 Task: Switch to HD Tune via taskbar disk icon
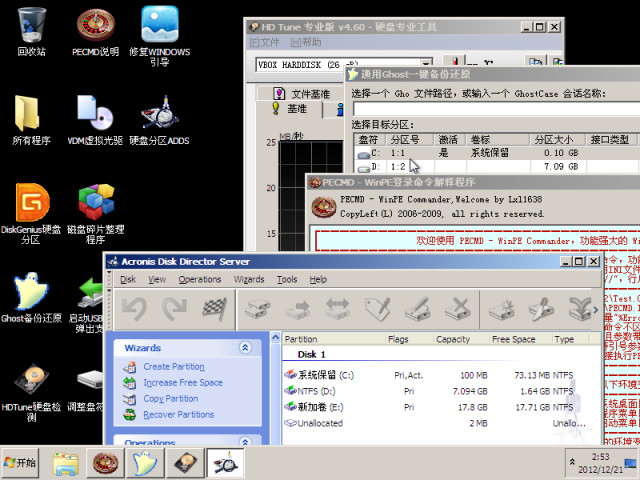coord(186,462)
